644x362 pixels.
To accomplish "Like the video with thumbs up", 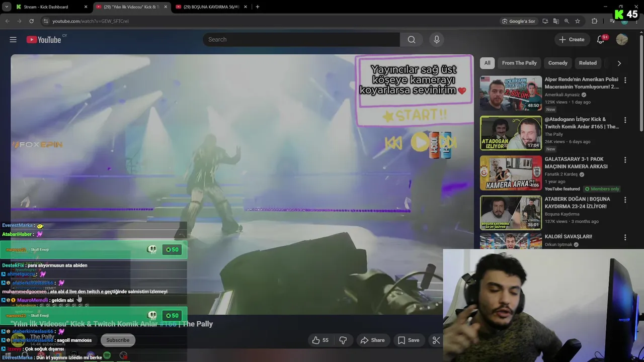I will click(x=320, y=340).
